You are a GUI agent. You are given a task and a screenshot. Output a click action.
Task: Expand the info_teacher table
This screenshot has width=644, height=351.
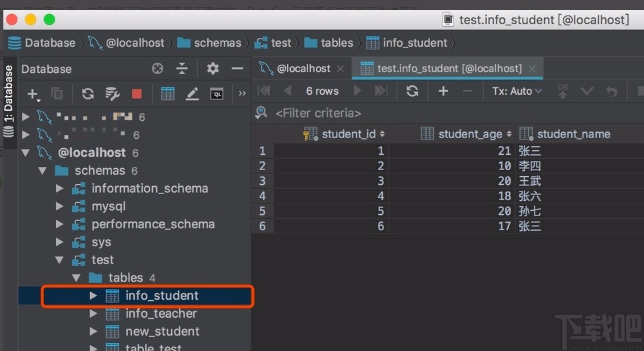[93, 314]
